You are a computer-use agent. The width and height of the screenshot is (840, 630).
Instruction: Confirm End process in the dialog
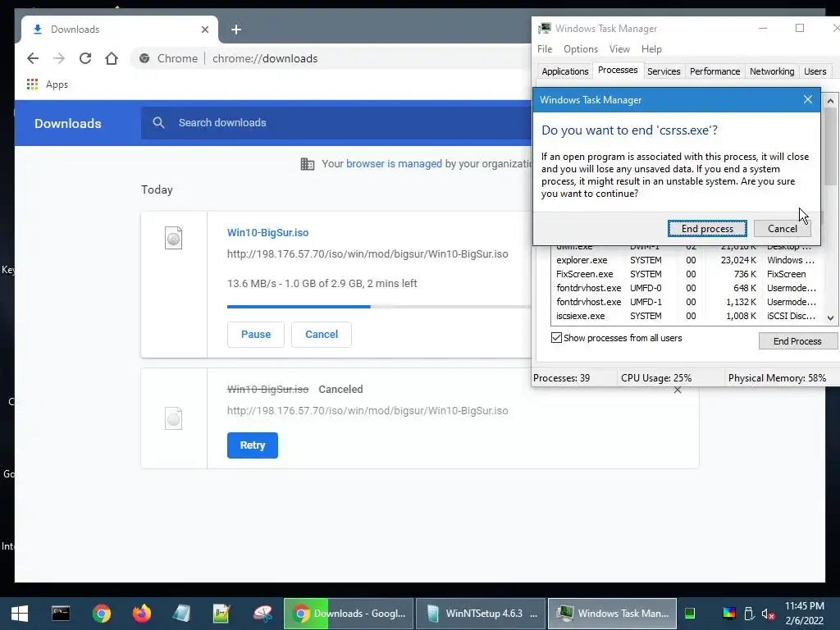tap(707, 229)
